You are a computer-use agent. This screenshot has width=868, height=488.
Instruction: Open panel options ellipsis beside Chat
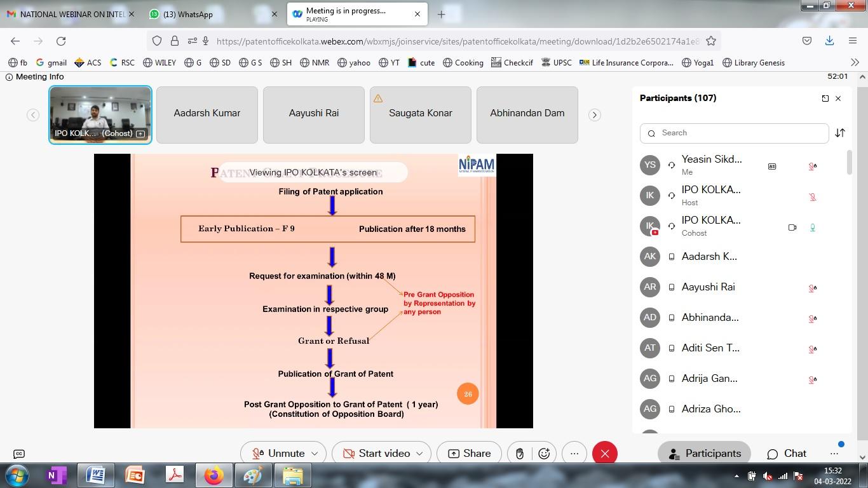[834, 454]
